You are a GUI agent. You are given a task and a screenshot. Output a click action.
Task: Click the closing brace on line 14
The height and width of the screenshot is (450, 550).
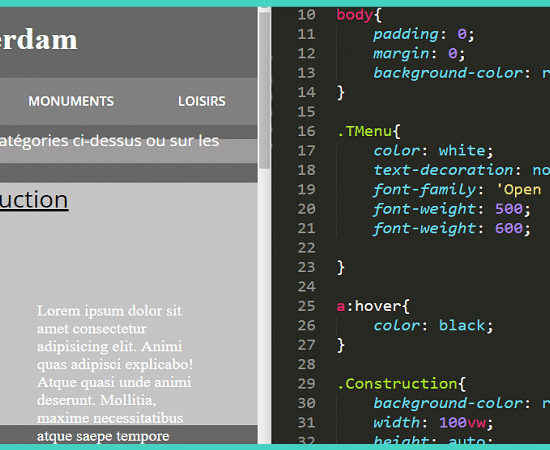[x=341, y=93]
